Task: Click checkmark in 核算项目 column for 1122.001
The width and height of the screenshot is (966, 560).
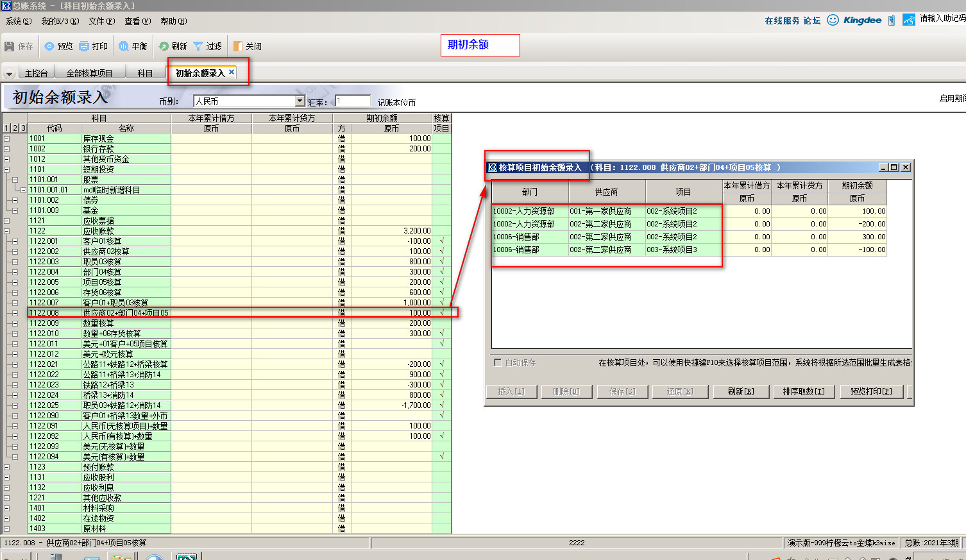Action: point(441,241)
